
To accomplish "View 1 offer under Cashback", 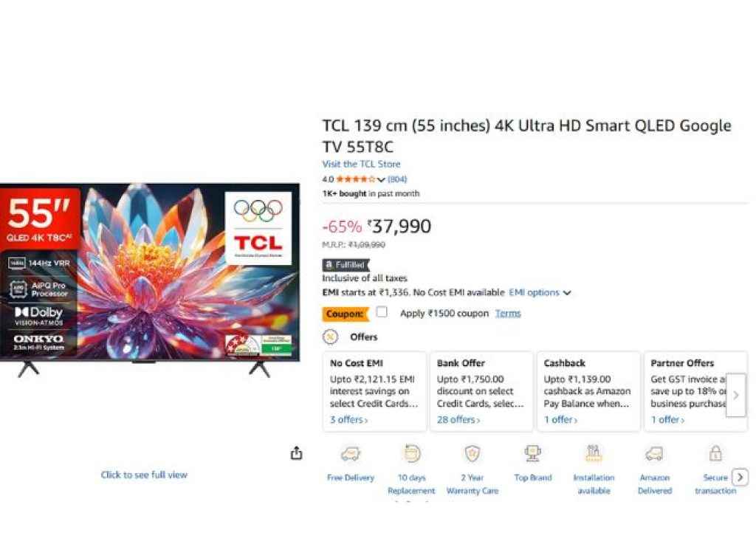I will pyautogui.click(x=560, y=419).
